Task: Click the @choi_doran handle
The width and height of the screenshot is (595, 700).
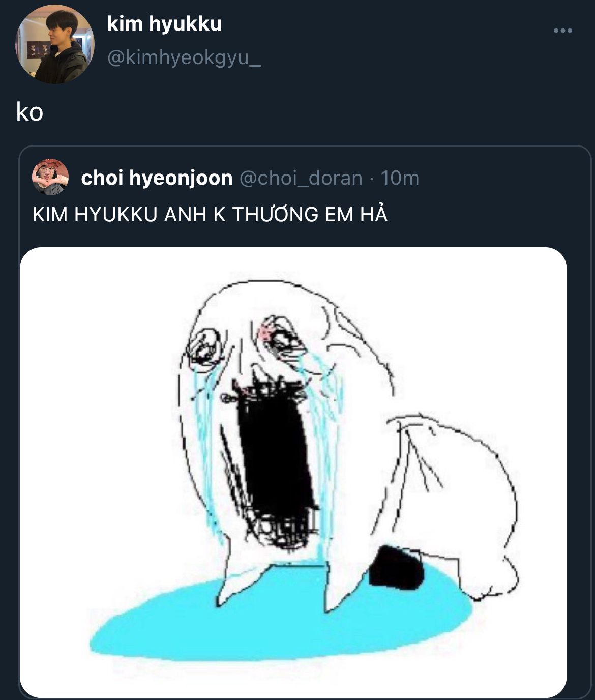Action: (x=301, y=178)
